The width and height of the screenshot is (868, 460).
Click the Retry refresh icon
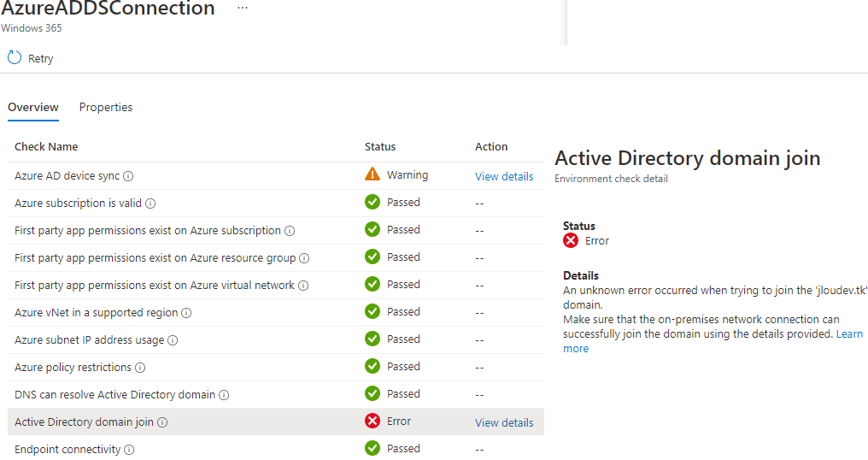pos(15,57)
